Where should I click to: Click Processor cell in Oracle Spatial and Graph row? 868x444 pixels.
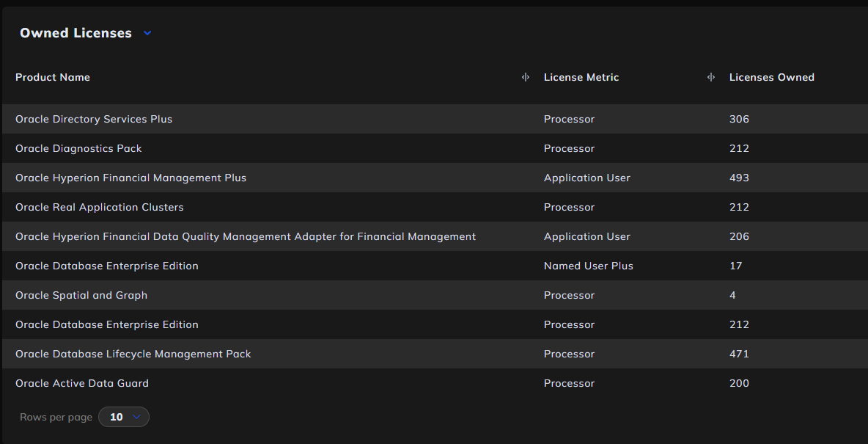point(569,296)
